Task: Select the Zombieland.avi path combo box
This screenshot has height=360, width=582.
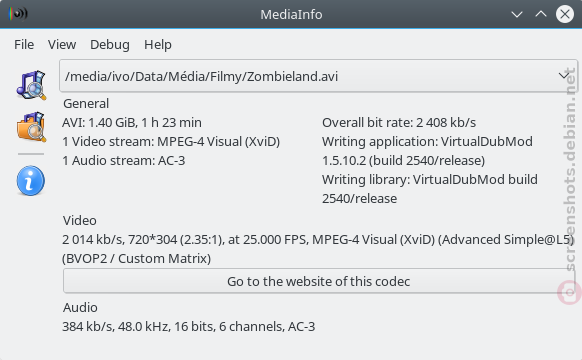Action: (318, 76)
